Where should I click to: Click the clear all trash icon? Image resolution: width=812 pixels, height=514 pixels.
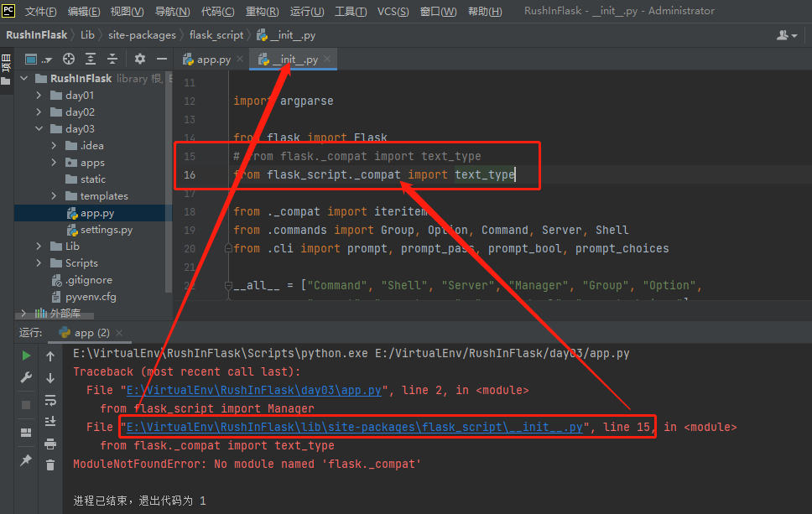(50, 465)
